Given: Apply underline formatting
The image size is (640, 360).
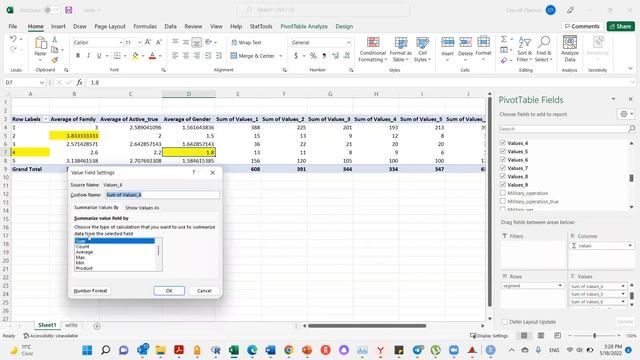Looking at the screenshot, I should click(x=99, y=56).
